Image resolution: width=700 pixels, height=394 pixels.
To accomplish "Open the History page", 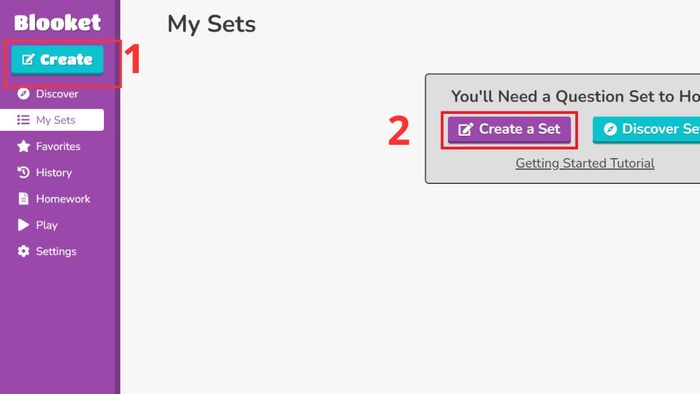I will click(x=52, y=172).
